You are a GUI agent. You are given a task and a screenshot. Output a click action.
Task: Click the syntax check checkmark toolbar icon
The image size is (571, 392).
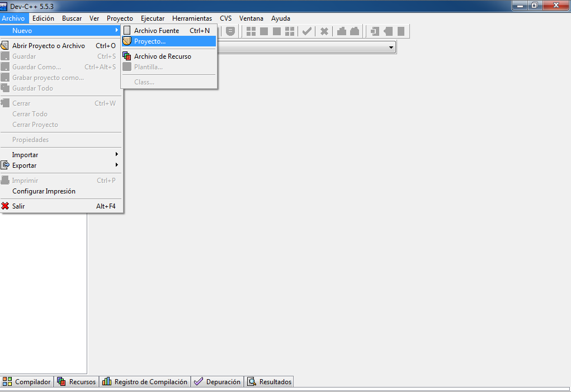coord(306,31)
